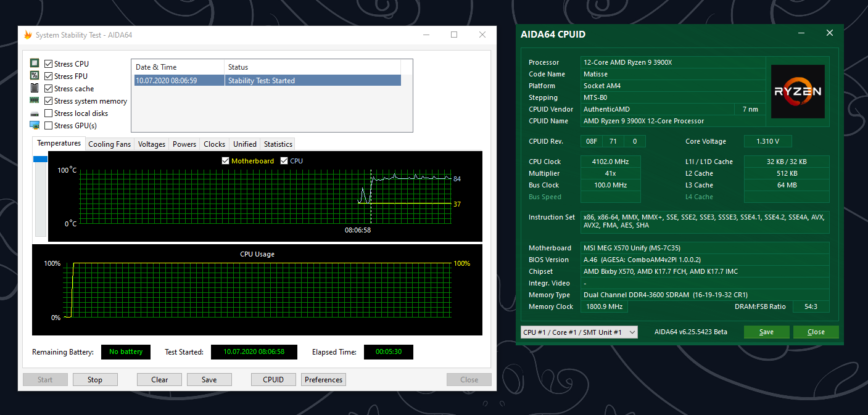Switch to the Temperatures tab

59,143
